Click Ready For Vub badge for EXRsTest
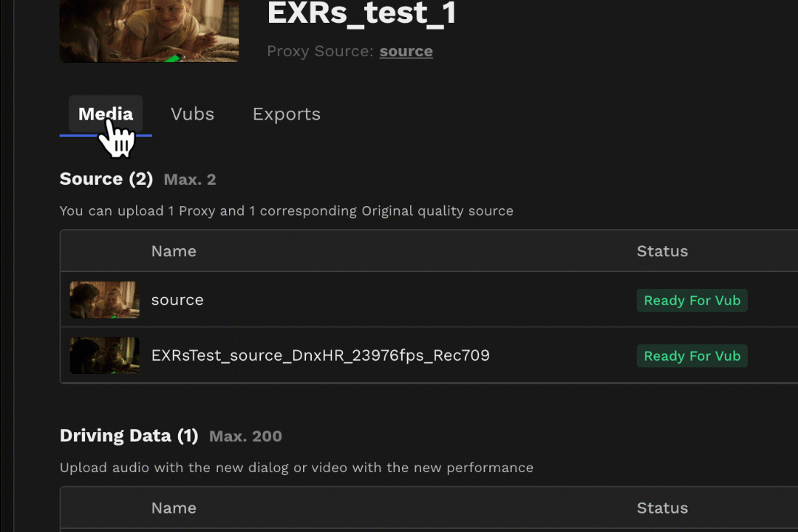798x532 pixels. pos(692,356)
